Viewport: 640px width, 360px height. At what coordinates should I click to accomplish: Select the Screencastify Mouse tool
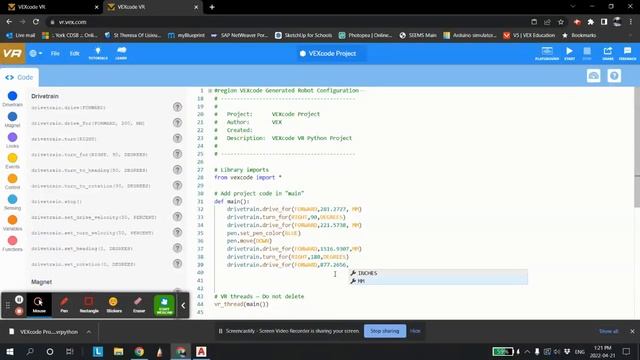coord(39,305)
